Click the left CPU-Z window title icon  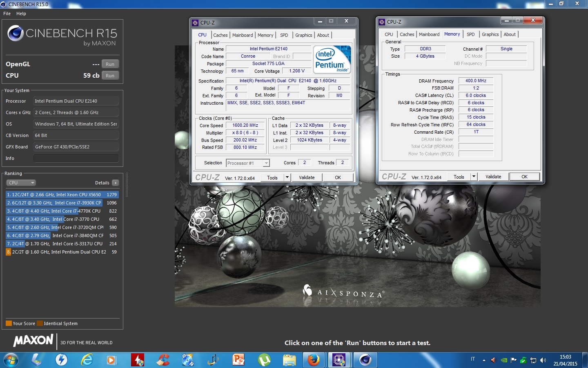click(x=195, y=22)
